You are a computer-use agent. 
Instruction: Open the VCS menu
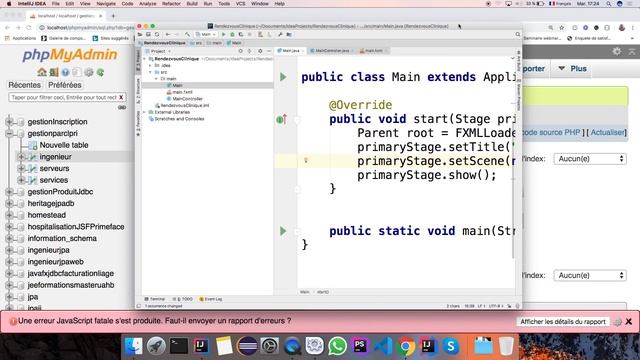(x=240, y=4)
